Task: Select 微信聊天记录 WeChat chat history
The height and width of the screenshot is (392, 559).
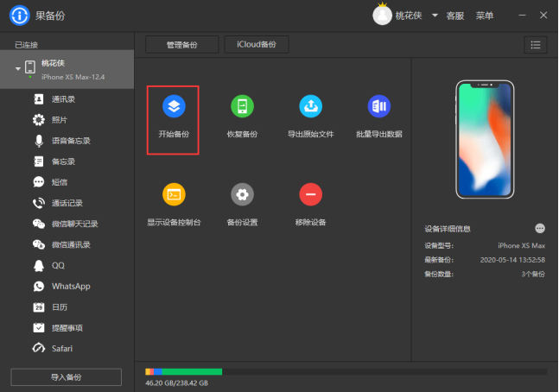Action: click(x=67, y=224)
